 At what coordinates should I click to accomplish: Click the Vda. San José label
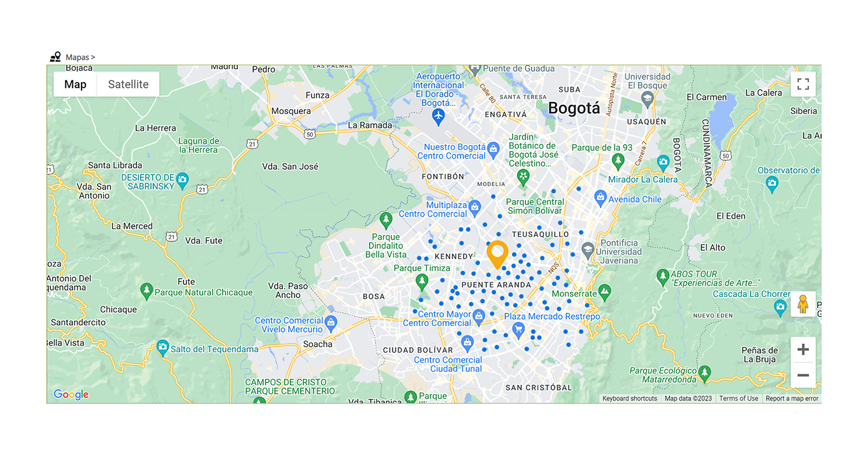pos(290,166)
